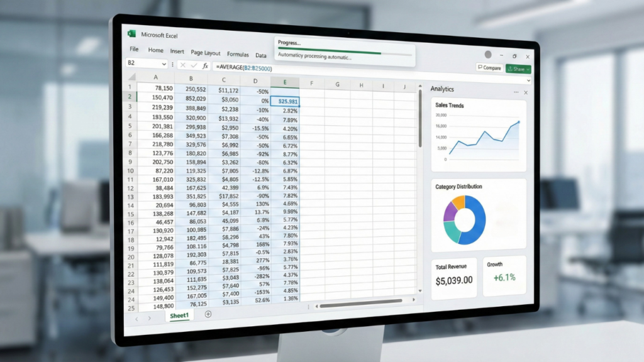This screenshot has height=362, width=644.
Task: Open the Formulas ribbon tab
Action: tap(238, 55)
